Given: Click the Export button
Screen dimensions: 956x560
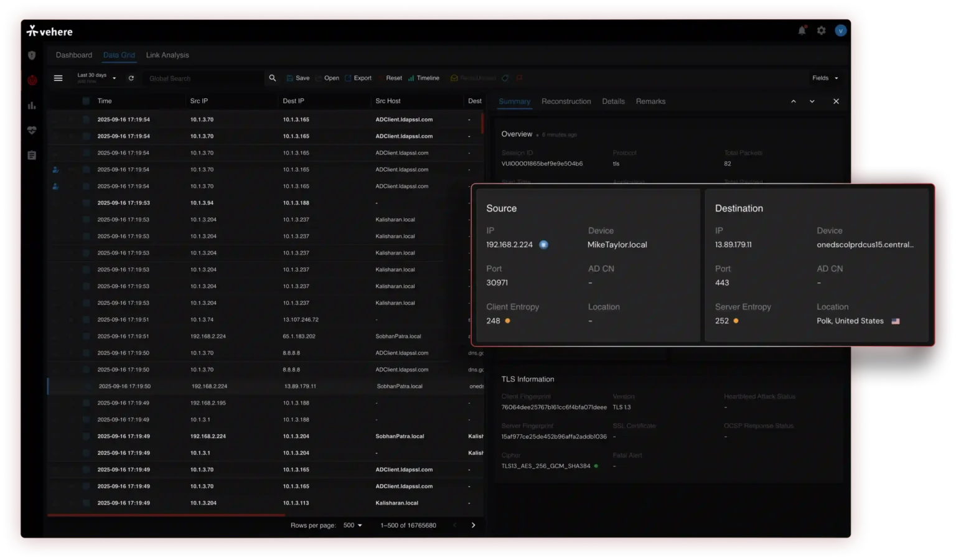Looking at the screenshot, I should coord(358,78).
